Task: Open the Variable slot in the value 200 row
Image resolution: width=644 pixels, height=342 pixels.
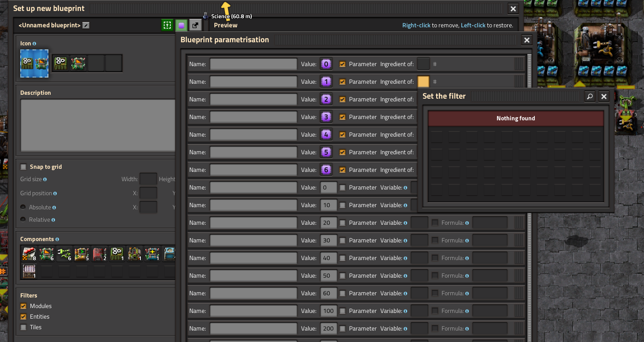Action: click(x=420, y=328)
